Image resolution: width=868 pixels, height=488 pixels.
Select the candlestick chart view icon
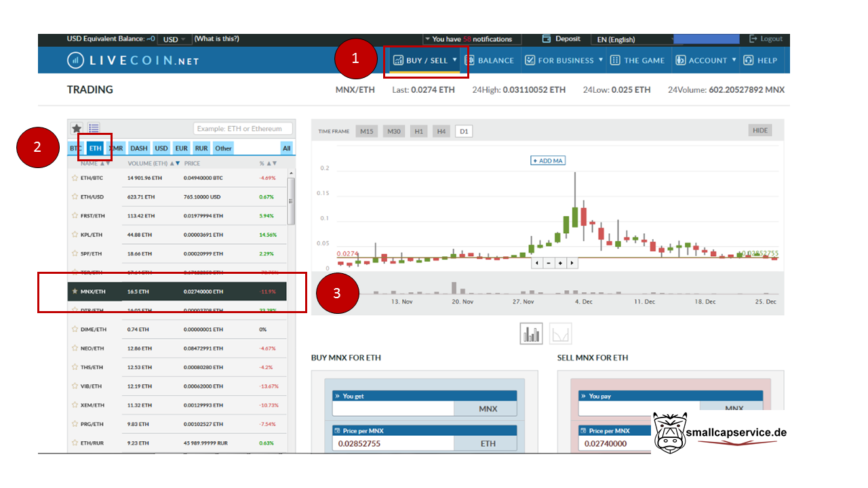[532, 334]
